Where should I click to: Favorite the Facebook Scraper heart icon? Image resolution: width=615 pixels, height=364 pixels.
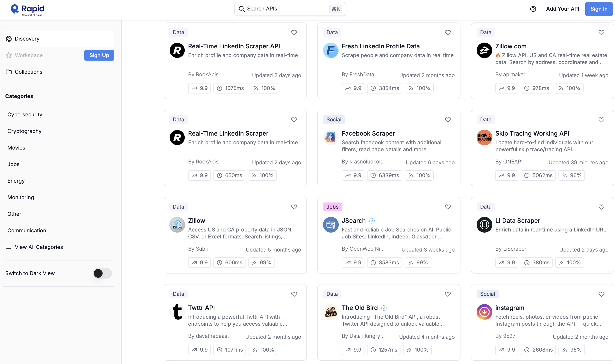coord(448,119)
